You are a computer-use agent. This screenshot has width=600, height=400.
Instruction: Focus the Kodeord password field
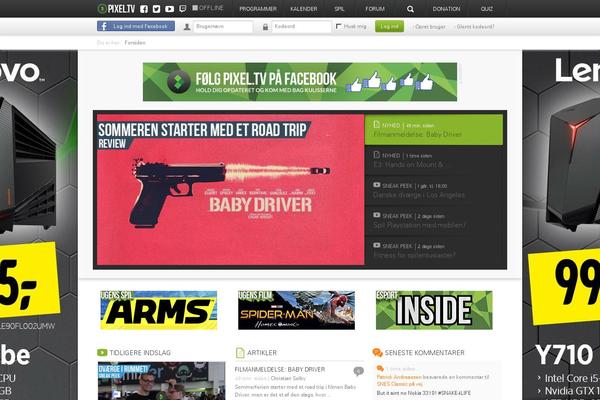[x=301, y=26]
